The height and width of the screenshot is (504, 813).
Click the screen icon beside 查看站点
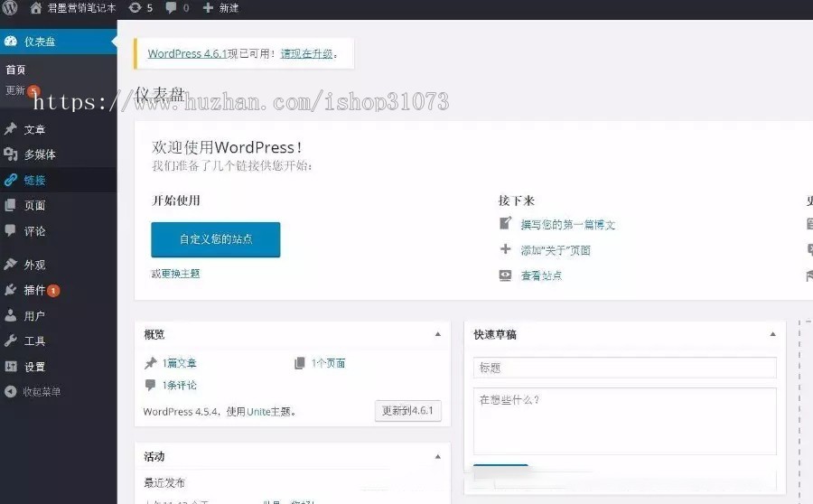point(506,275)
